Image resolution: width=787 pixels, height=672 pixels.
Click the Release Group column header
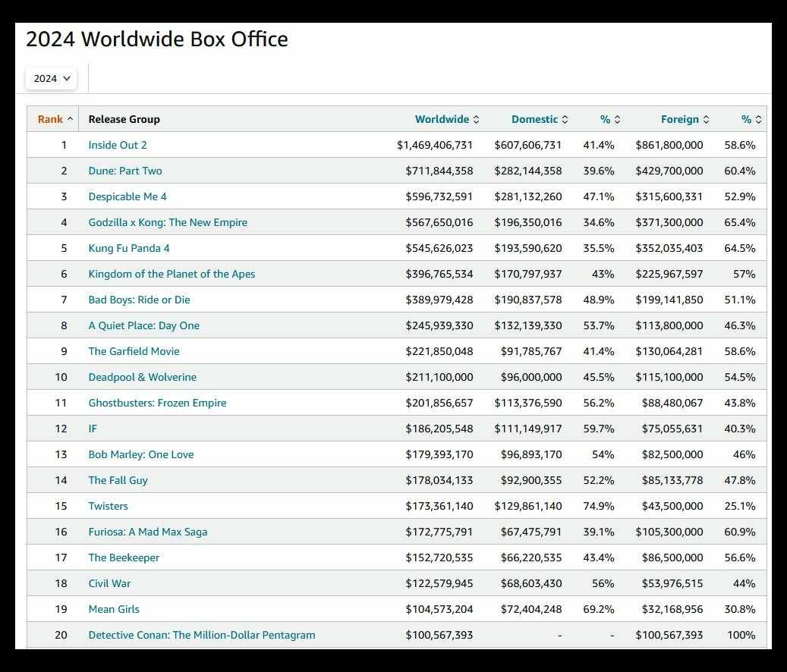(x=124, y=119)
